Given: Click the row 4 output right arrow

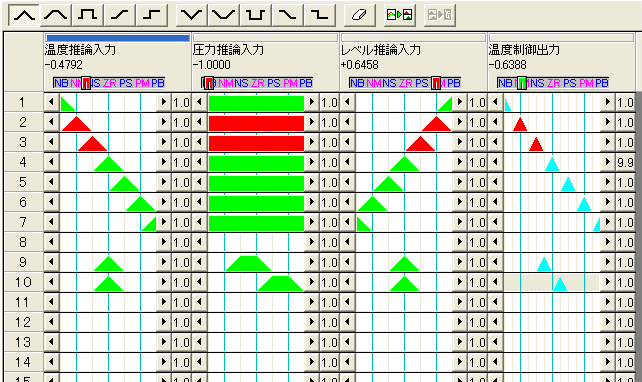Looking at the screenshot, I should pyautogui.click(x=608, y=162).
